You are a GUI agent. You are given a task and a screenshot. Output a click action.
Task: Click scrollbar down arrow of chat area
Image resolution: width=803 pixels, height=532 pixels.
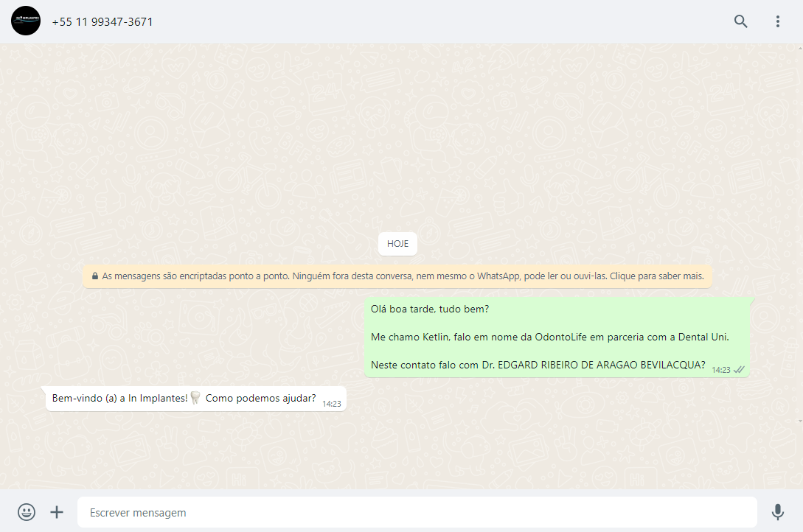click(x=800, y=421)
